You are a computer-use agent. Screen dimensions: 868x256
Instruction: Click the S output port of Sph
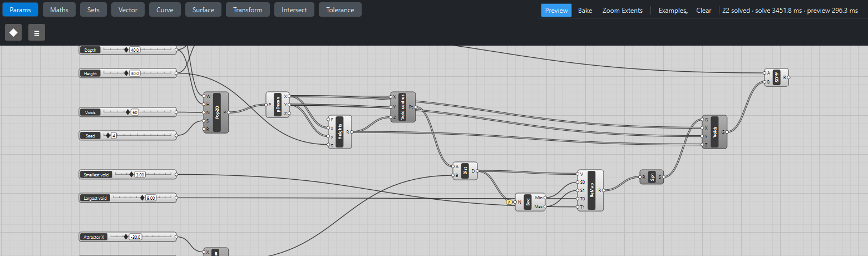(x=664, y=177)
